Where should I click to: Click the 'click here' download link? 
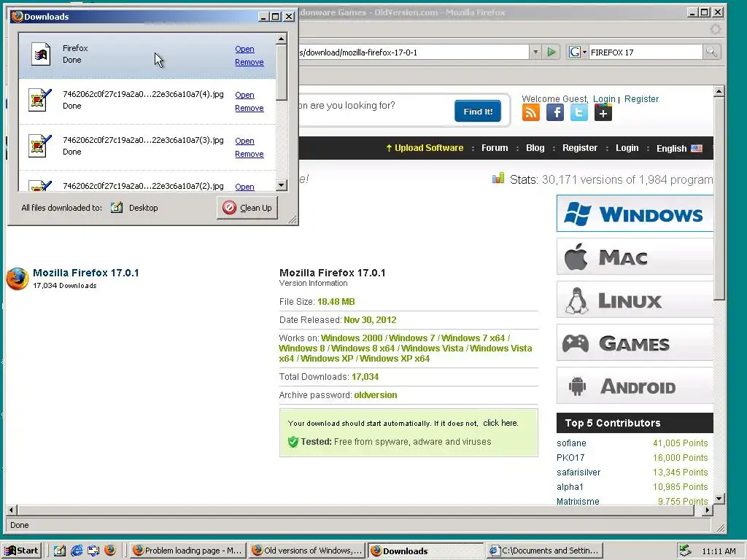click(x=500, y=423)
